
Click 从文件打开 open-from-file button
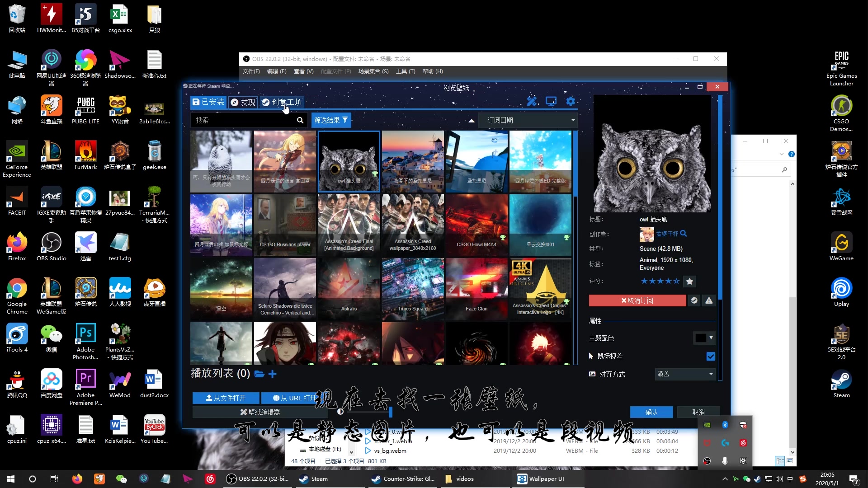pos(226,398)
